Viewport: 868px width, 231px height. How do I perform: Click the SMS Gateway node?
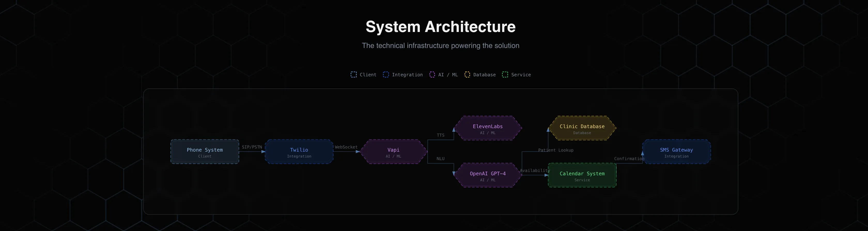pos(677,152)
